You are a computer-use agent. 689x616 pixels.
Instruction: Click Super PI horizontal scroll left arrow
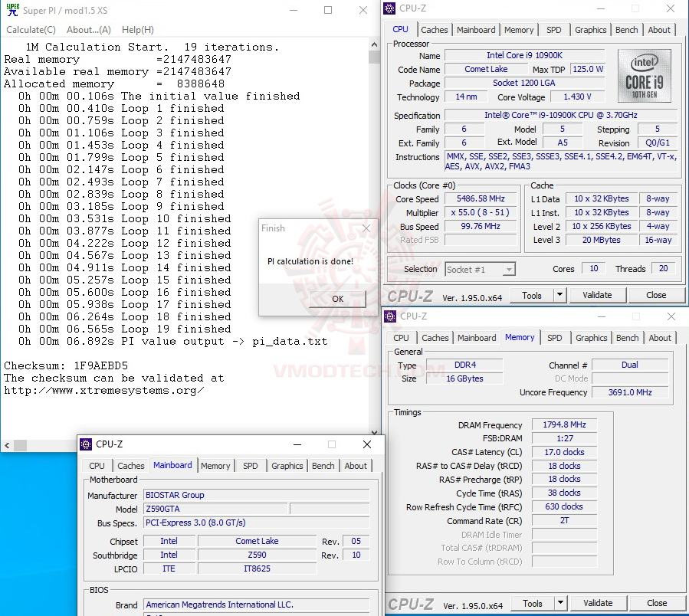7,445
